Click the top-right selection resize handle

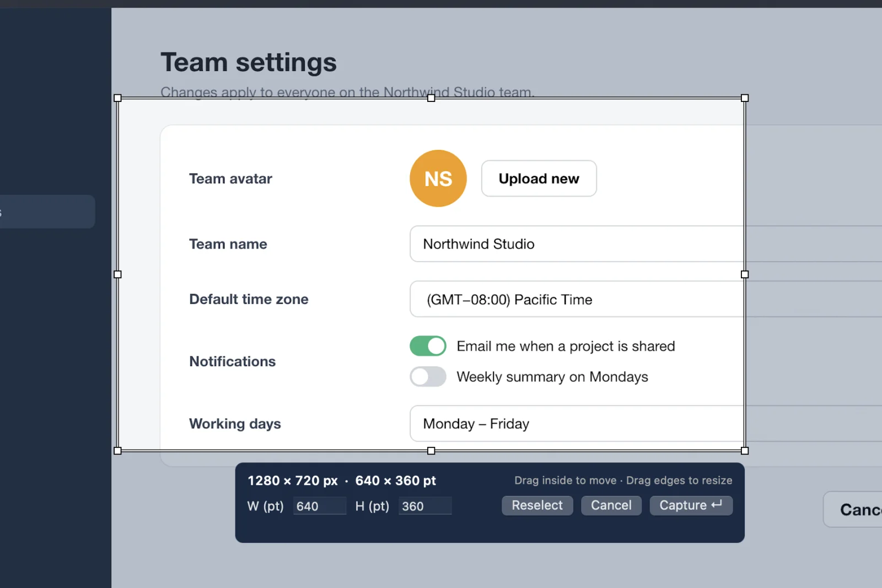745,98
